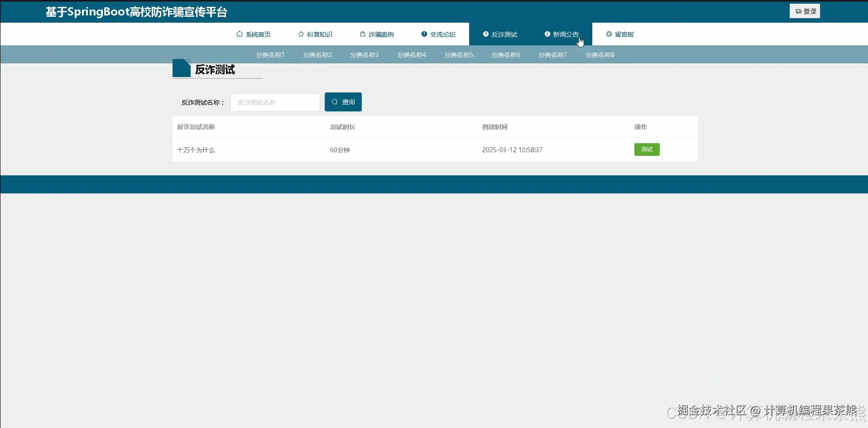Click the 2025-03-12 10:58:37 timestamp cell

512,150
